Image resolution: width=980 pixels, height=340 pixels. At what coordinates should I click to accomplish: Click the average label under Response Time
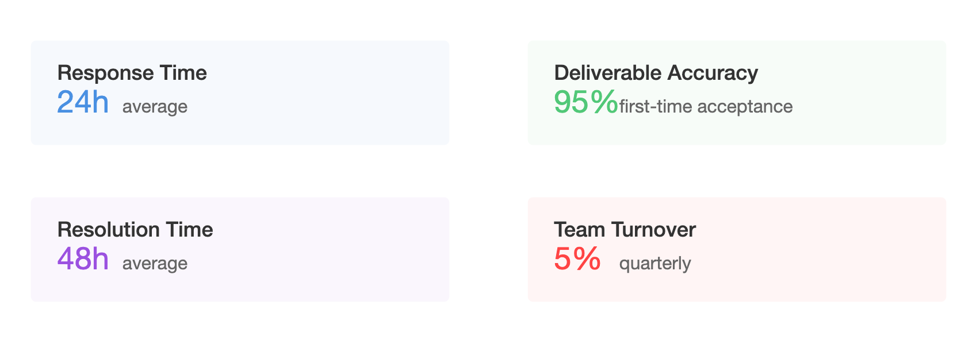pos(155,107)
